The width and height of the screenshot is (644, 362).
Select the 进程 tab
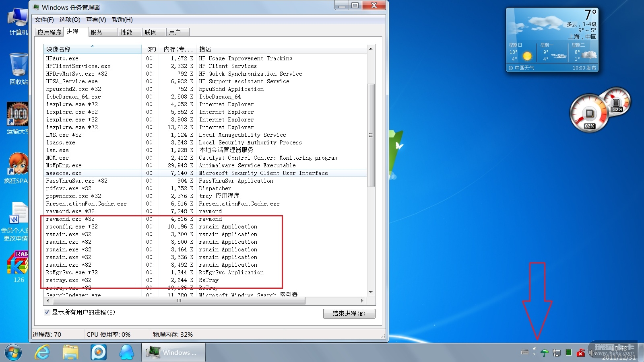click(76, 31)
